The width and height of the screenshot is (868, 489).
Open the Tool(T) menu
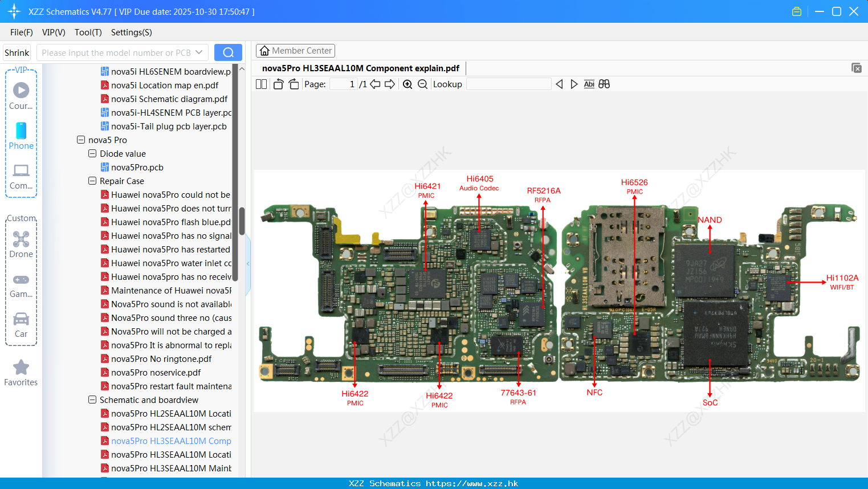coord(88,32)
